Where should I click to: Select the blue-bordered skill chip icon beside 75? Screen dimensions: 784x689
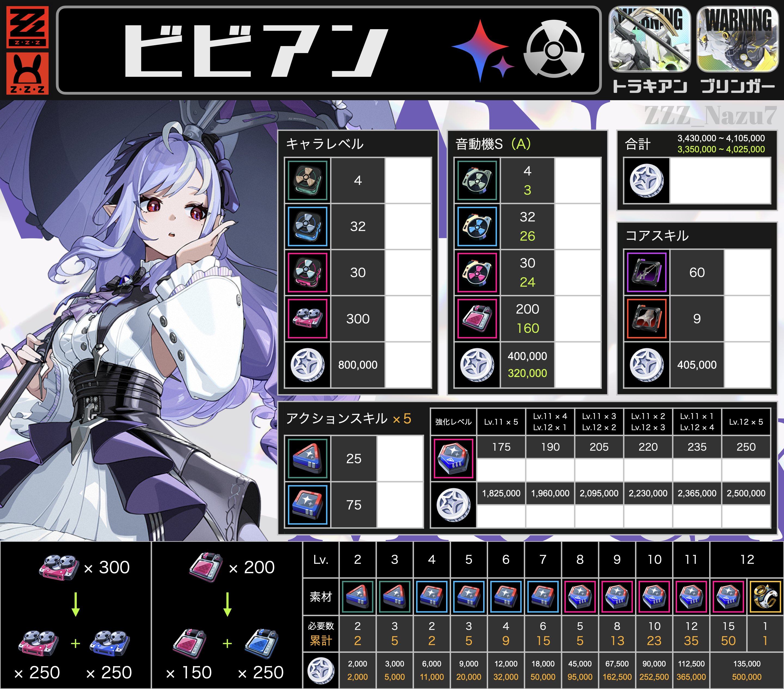pos(307,504)
